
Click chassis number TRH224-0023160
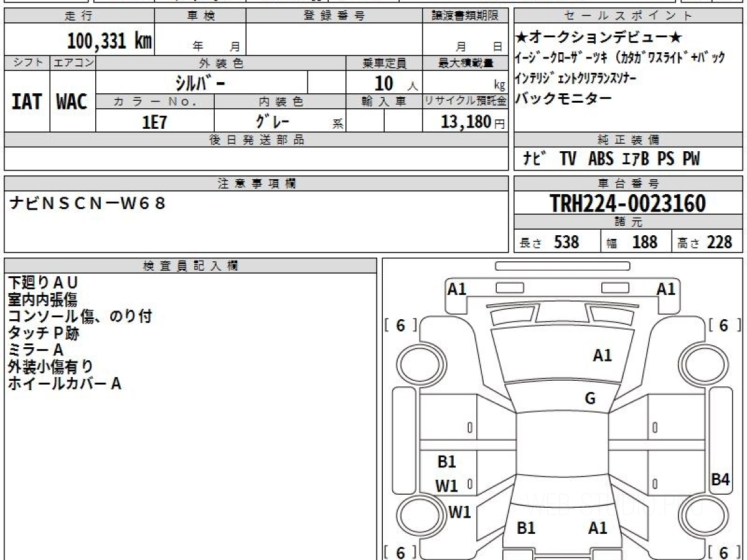[x=627, y=203]
